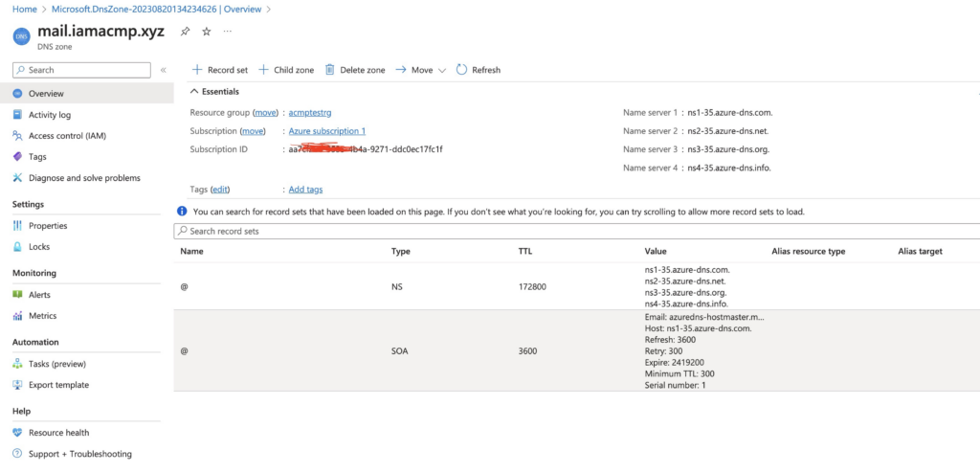Click move link next to Subscription
The image size is (980, 473).
pyautogui.click(x=253, y=131)
